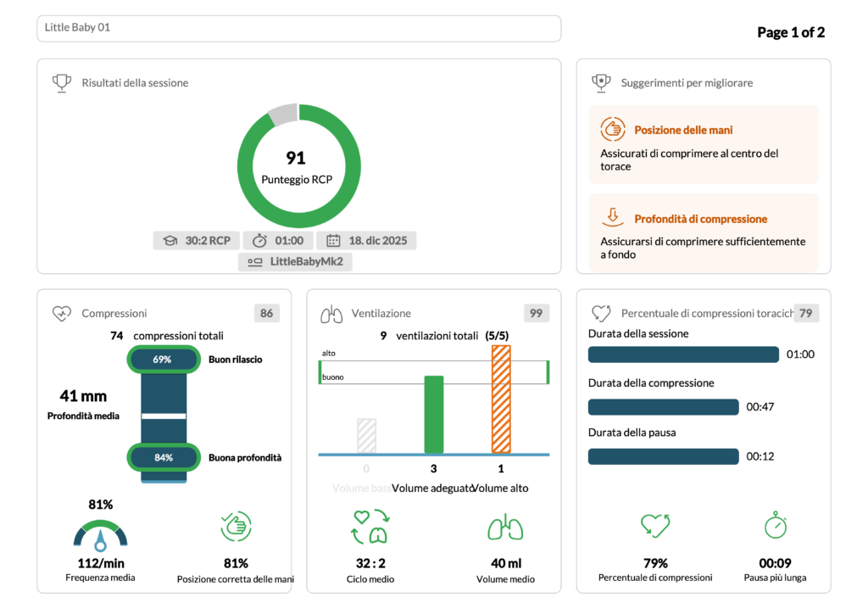The height and width of the screenshot is (614, 868).
Task: Click the heart pulse icon beside Compressioni
Action: [x=61, y=314]
